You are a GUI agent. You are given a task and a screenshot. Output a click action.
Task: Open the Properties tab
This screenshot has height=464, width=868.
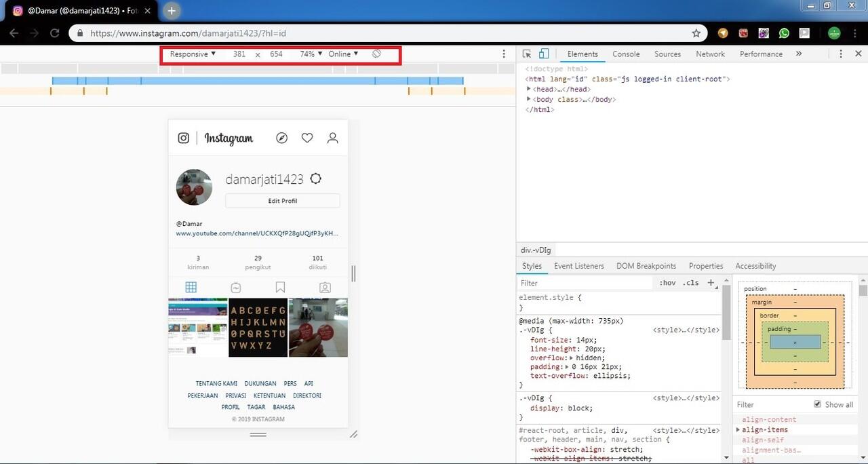(706, 266)
